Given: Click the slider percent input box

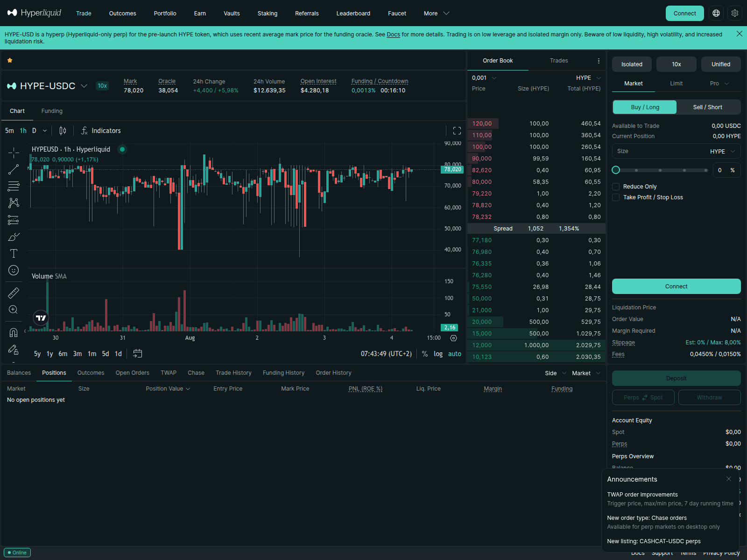Looking at the screenshot, I should [726, 170].
